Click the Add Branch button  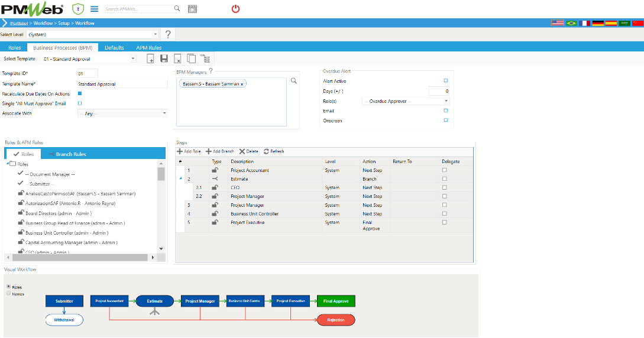tap(220, 151)
